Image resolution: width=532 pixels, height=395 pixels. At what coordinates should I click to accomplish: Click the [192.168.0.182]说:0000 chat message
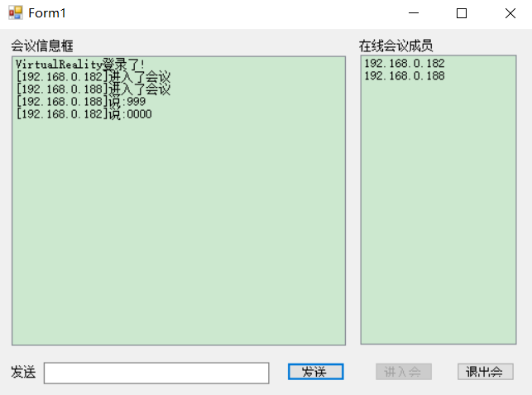tap(84, 114)
